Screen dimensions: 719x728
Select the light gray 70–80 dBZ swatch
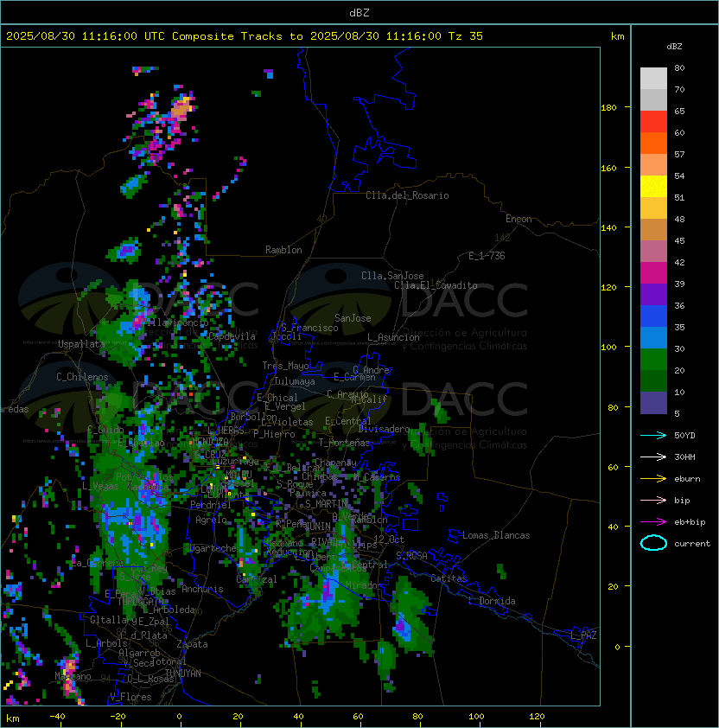click(653, 78)
